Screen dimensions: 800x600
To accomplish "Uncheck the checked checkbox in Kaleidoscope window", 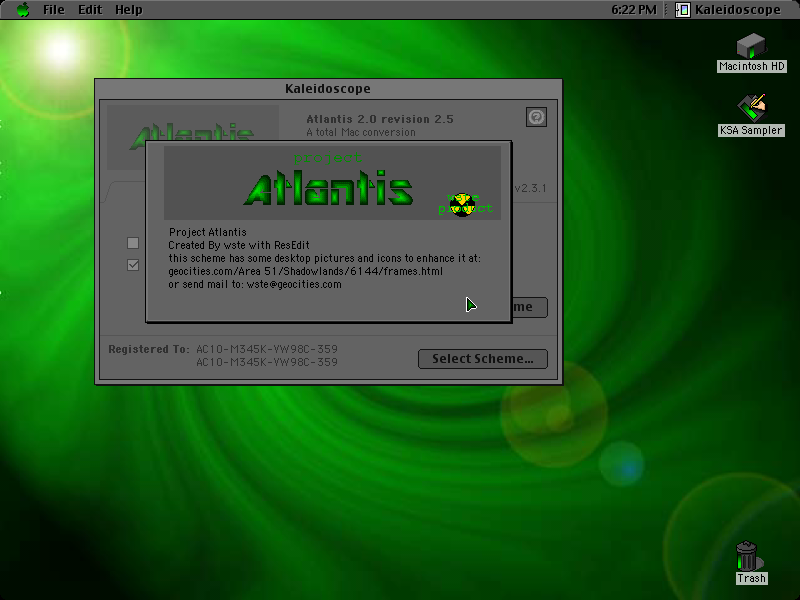I will (x=133, y=265).
